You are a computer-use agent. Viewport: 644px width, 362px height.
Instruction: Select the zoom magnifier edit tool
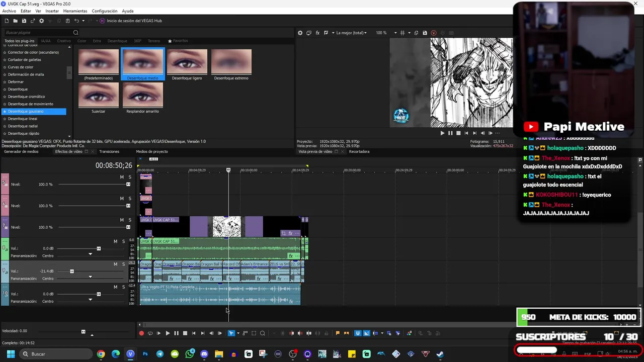click(262, 333)
